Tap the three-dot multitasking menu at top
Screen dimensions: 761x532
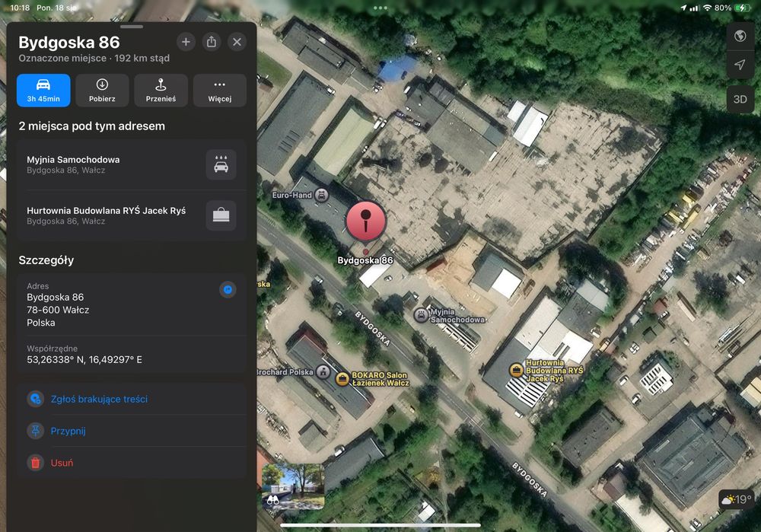pos(380,8)
